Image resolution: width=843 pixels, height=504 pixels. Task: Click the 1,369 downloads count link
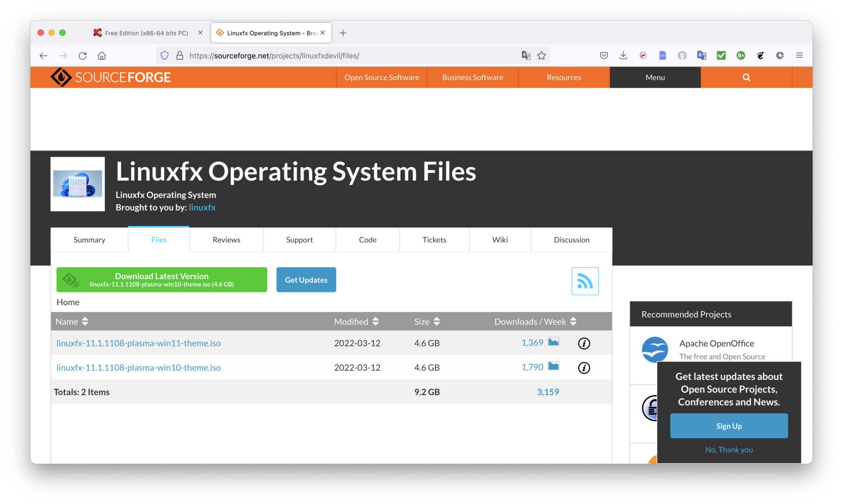click(x=533, y=343)
